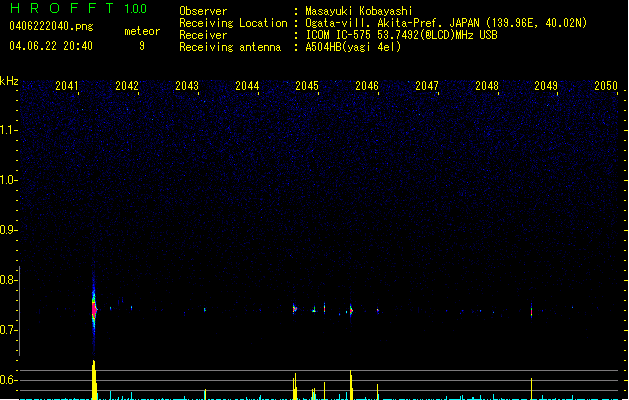Click the date stamp 04.06.22 20:40

pyautogui.click(x=51, y=46)
